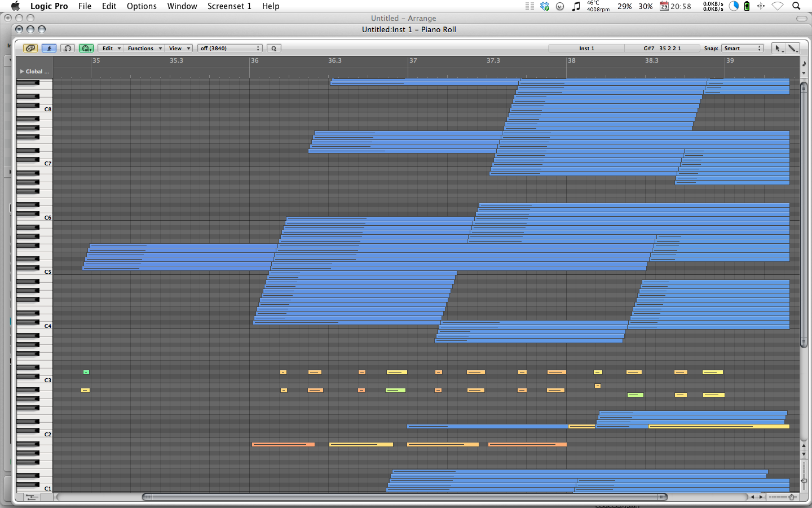Open the Apple menu
This screenshot has height=508, width=812.
(15, 6)
